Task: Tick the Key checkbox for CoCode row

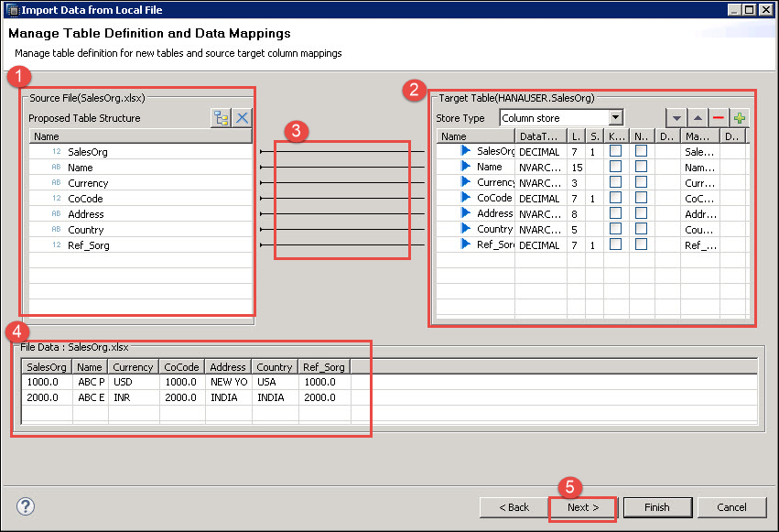Action: tap(616, 198)
